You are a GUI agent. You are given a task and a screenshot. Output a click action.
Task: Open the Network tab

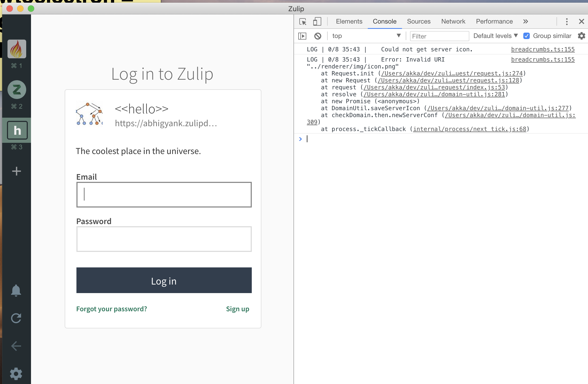point(453,21)
